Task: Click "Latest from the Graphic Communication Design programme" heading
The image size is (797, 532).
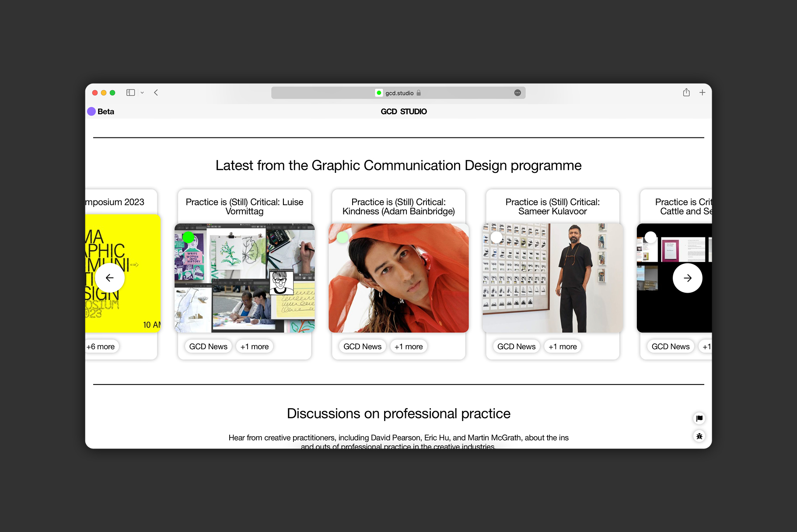Action: [398, 165]
